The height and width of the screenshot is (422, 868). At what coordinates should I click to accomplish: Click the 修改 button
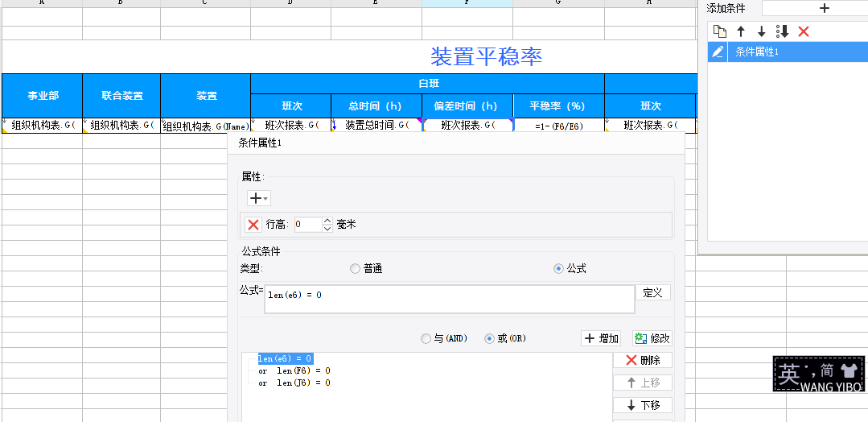[x=652, y=338]
